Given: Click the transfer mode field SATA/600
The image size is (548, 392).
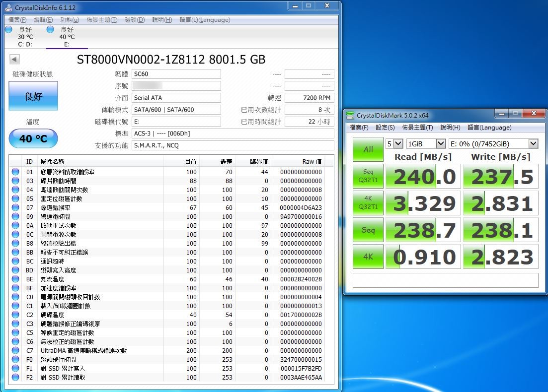Looking at the screenshot, I should tap(176, 110).
